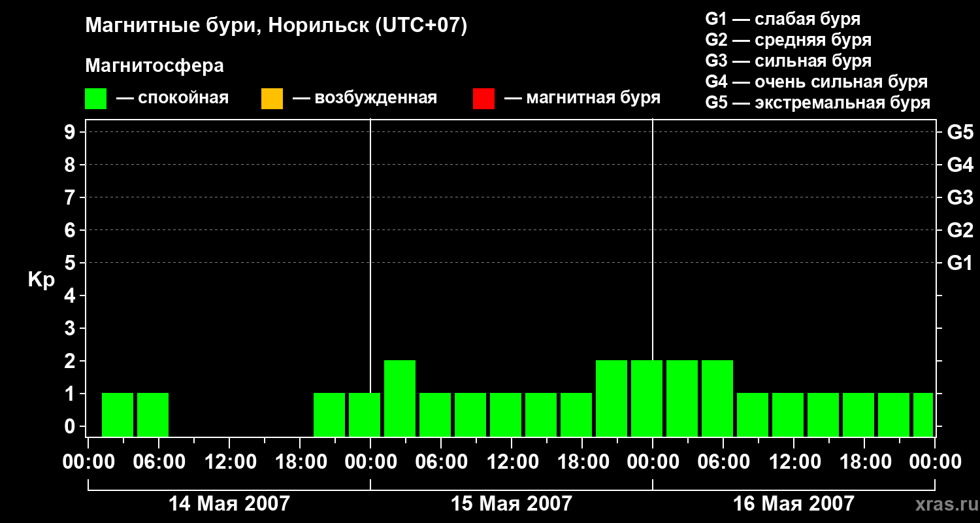Click the first green bar on 14 May
The height and width of the screenshot is (523, 980).
pyautogui.click(x=118, y=414)
